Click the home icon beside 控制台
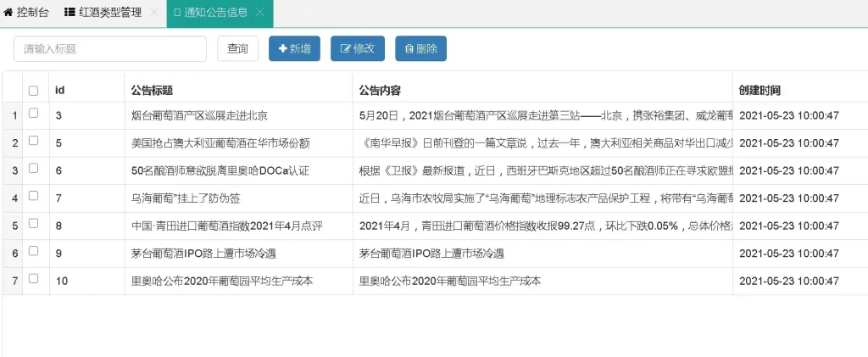Screen dimensions: 868x357 (8, 12)
